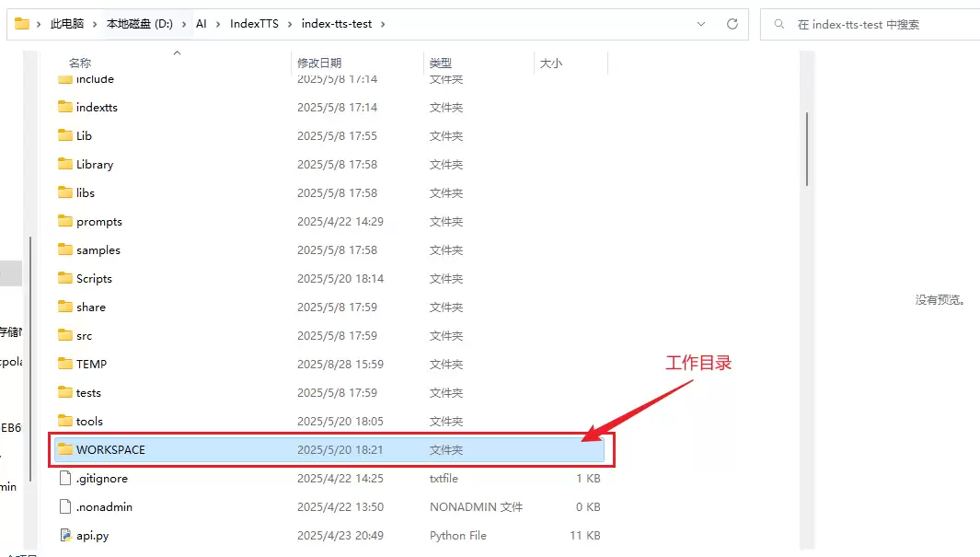Select the .gitignore file icon
Viewport: 980px width, 557px height.
point(65,478)
